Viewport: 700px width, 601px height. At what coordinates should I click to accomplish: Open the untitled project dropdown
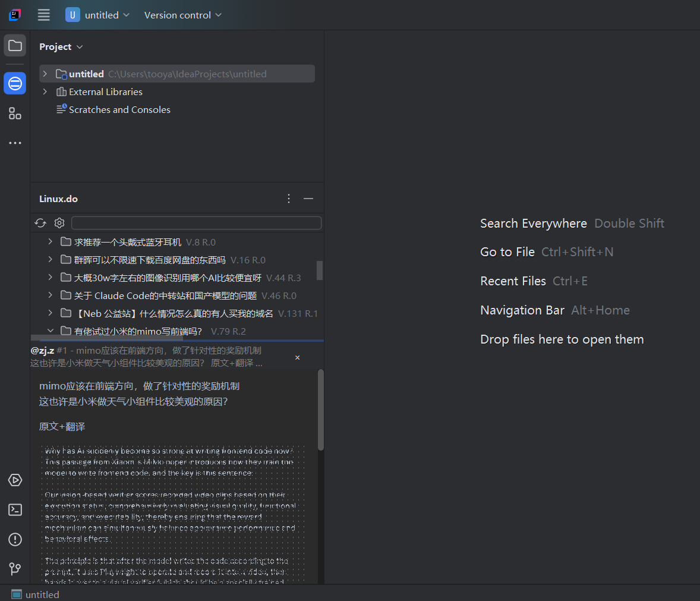pos(98,15)
